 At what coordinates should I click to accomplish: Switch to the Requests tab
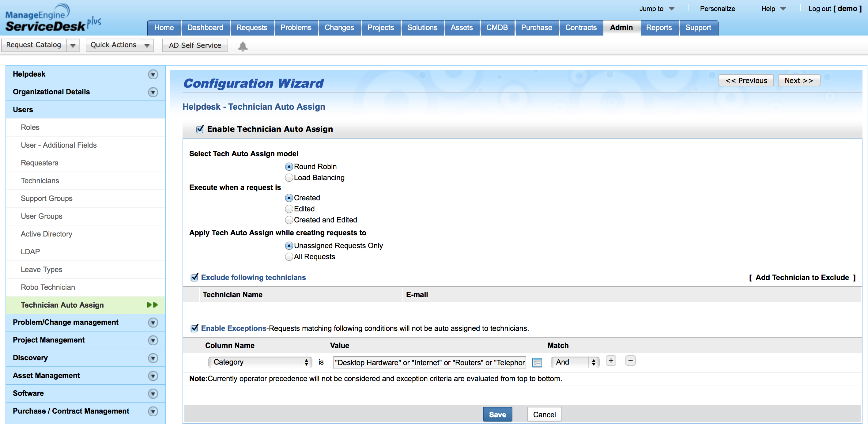click(x=251, y=28)
